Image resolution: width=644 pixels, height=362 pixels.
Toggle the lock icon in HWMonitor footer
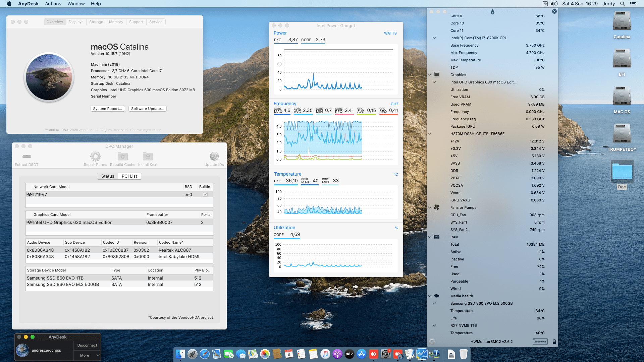click(x=554, y=342)
